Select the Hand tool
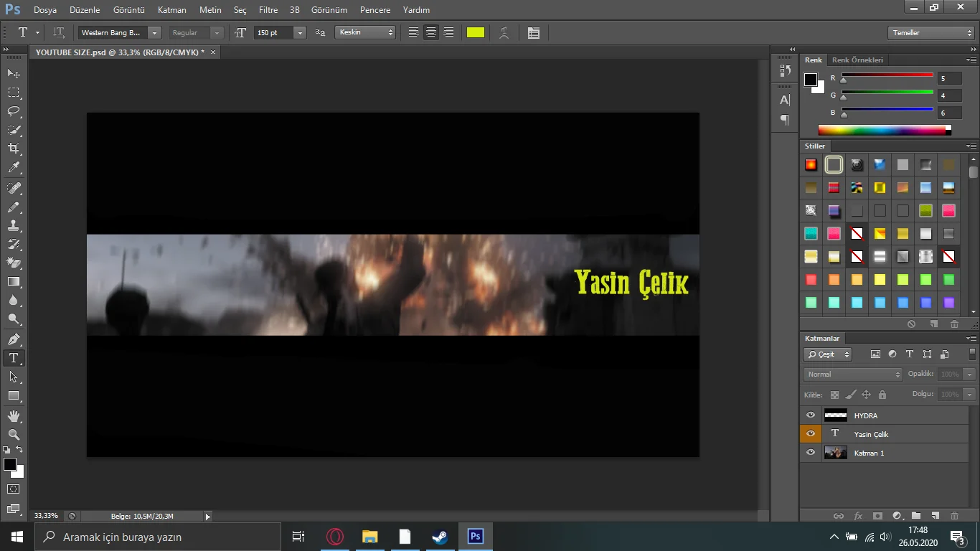Screen dimensions: 980x551 click(x=14, y=415)
